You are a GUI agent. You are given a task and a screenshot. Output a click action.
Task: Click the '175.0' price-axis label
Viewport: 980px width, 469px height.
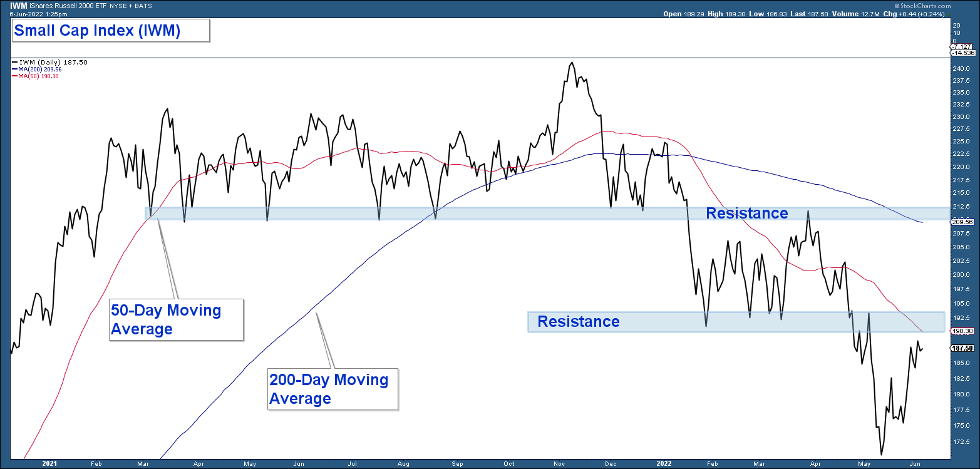[x=961, y=425]
